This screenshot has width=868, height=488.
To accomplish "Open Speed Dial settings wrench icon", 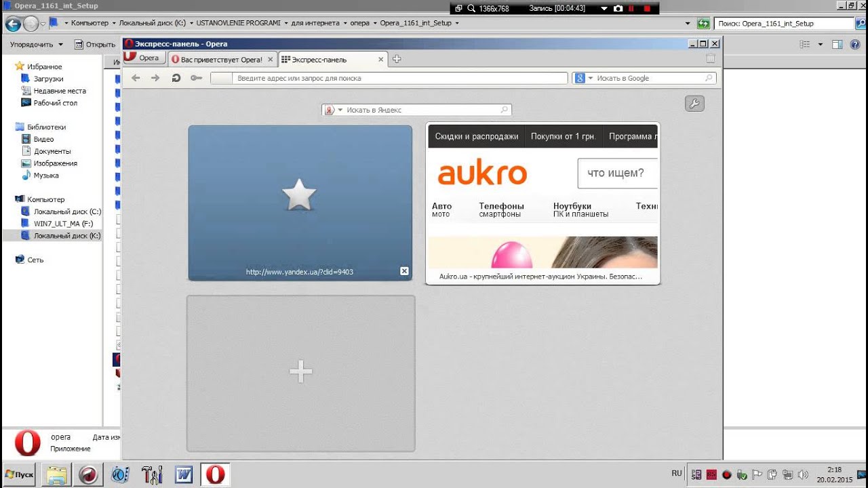I will click(x=694, y=104).
